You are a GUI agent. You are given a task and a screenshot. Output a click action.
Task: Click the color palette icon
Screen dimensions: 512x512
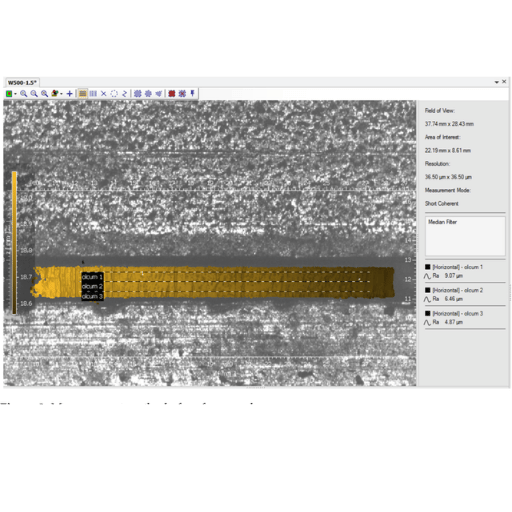[55, 94]
